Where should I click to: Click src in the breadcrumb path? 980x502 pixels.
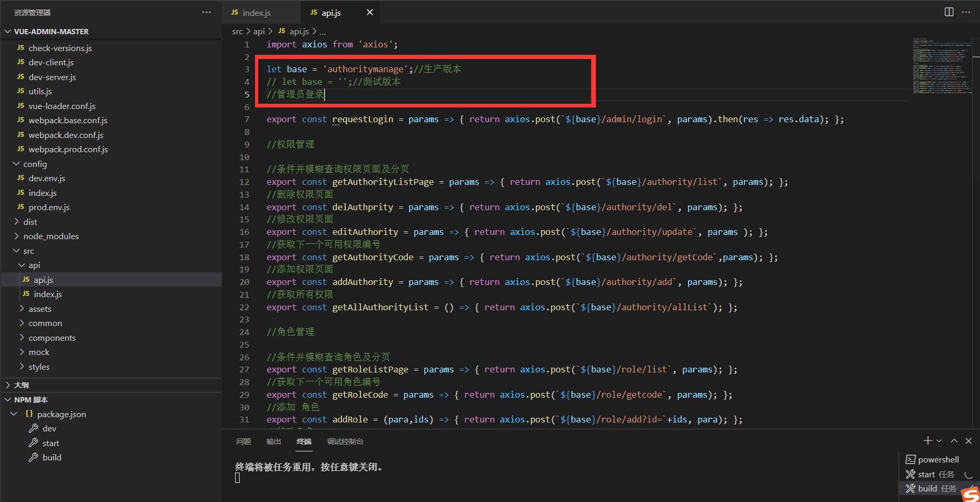[x=238, y=32]
